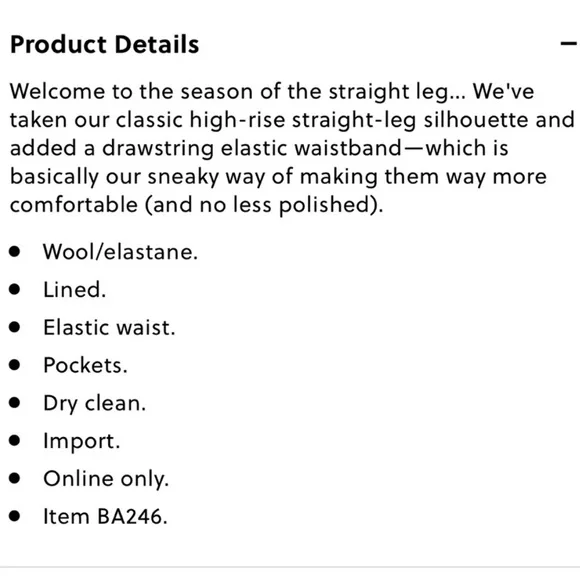Click the Pockets list item
Screen dimensions: 580x580
coord(85,365)
